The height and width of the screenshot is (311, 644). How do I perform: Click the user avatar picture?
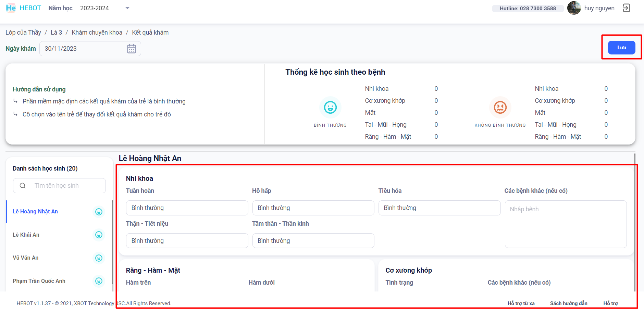(x=574, y=8)
